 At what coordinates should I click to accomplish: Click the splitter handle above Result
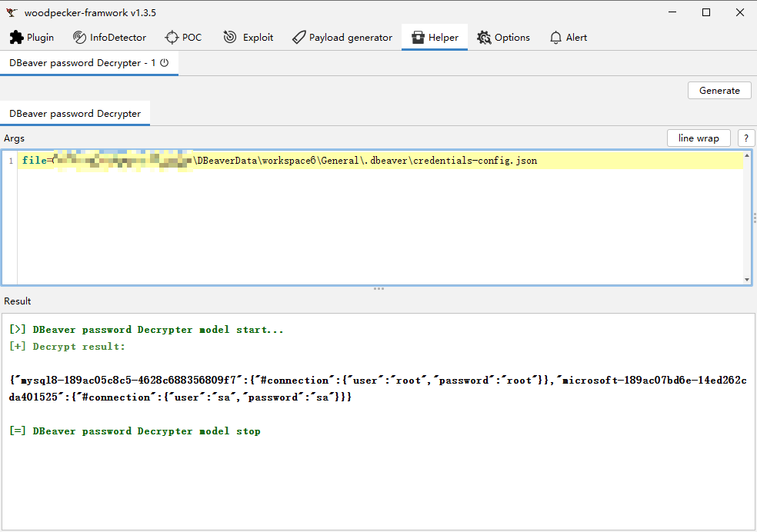(x=379, y=289)
